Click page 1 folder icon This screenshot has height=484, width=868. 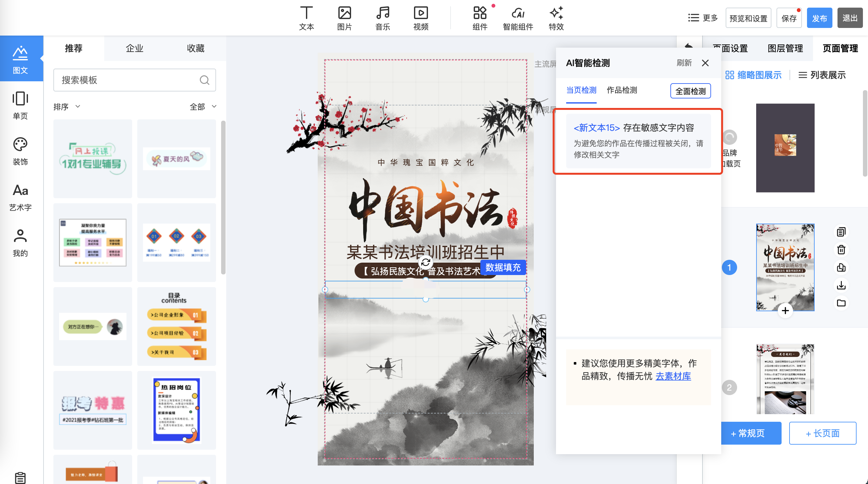tap(841, 303)
